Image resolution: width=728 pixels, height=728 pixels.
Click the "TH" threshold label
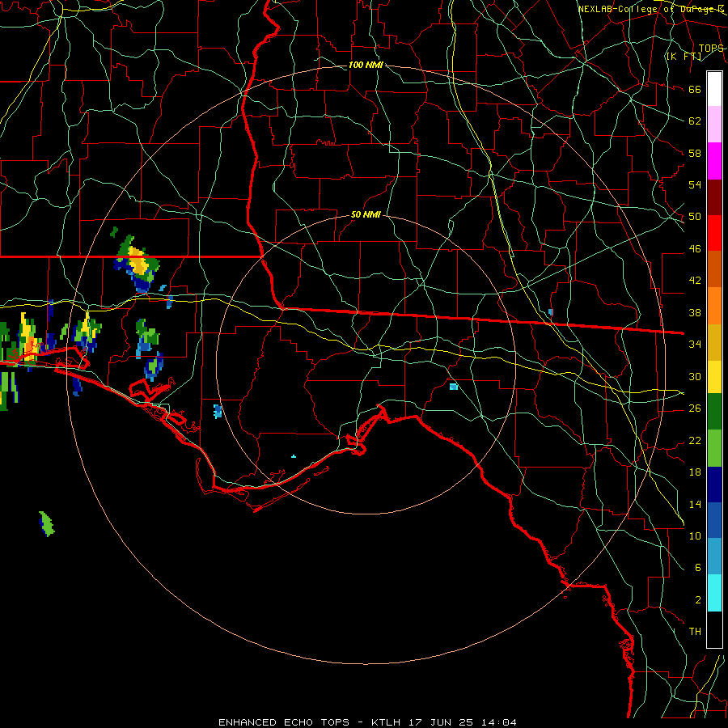695,631
